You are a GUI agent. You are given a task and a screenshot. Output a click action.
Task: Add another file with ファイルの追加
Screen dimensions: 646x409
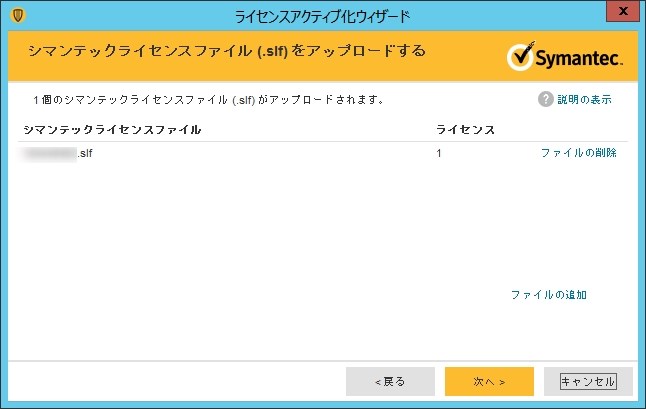tap(549, 295)
